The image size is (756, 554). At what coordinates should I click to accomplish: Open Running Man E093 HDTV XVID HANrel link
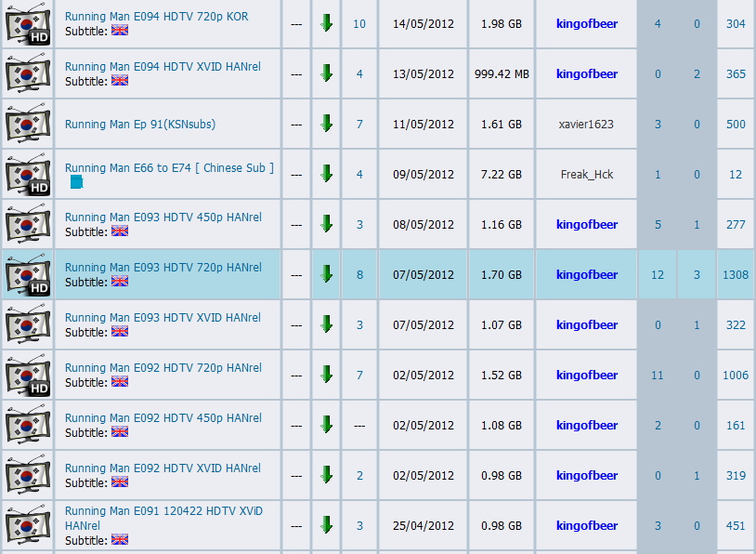[163, 318]
